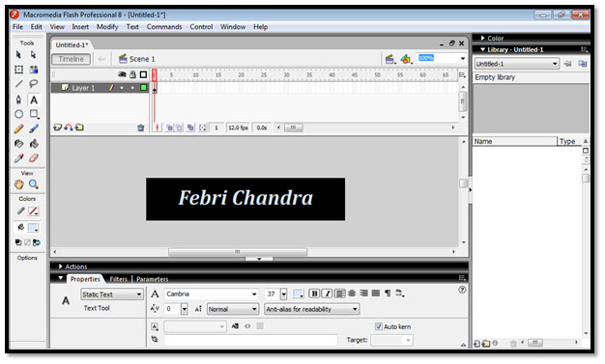Click the Add Motion Guide icon
Screen dimensions: 605x364
[x=69, y=127]
